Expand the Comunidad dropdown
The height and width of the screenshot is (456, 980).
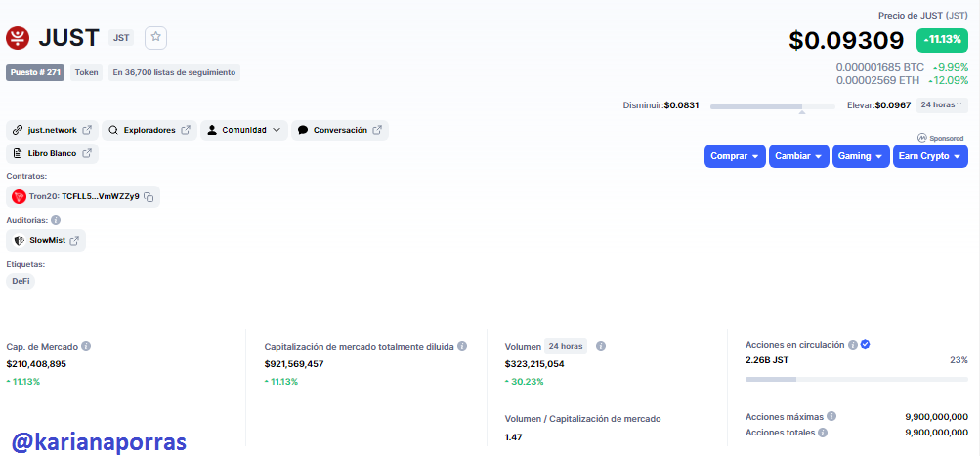pos(243,130)
